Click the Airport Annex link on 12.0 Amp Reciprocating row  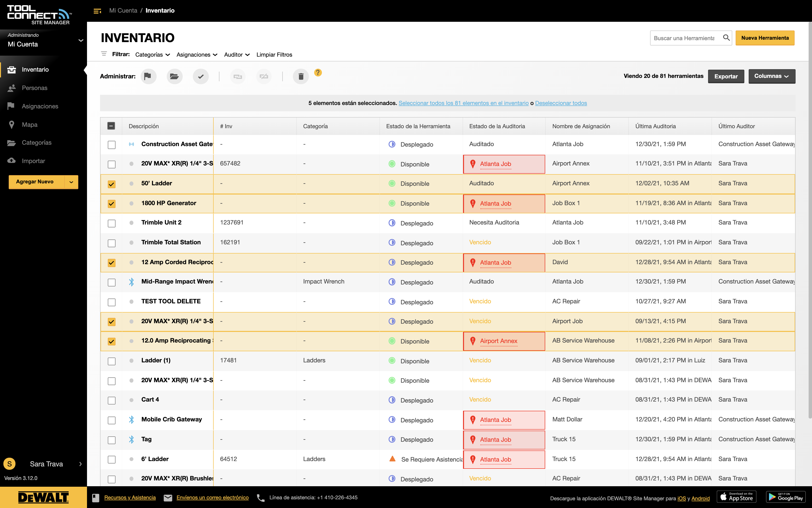pos(498,341)
